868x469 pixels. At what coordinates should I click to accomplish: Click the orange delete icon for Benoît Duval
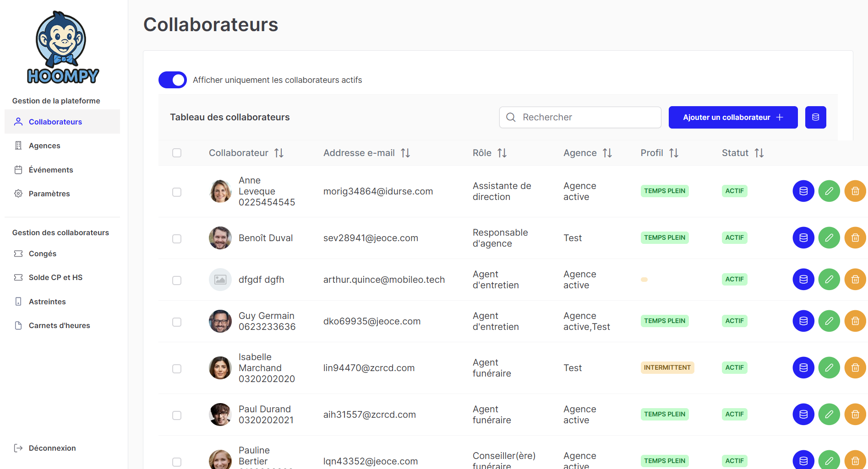tap(855, 238)
